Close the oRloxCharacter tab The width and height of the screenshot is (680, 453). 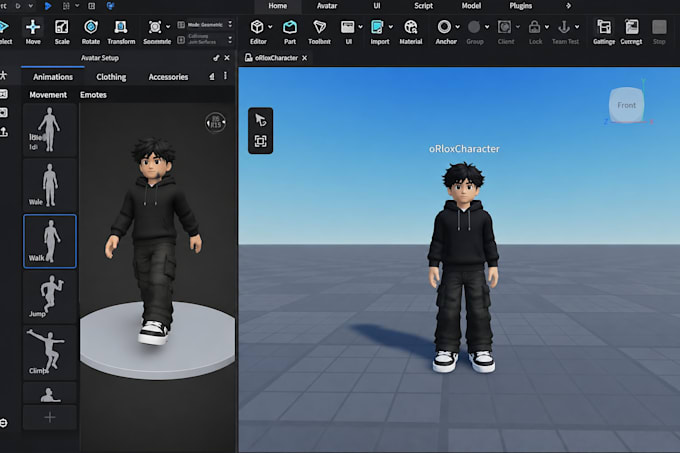(x=304, y=58)
